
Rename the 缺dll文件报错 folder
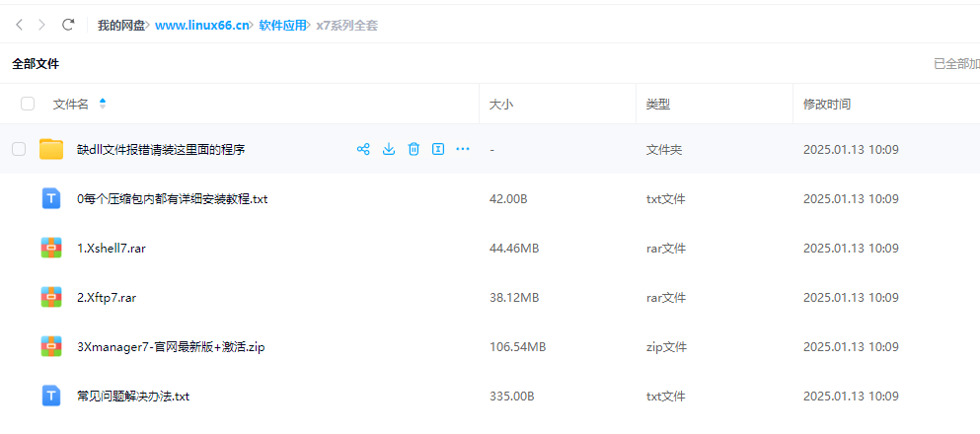[438, 149]
